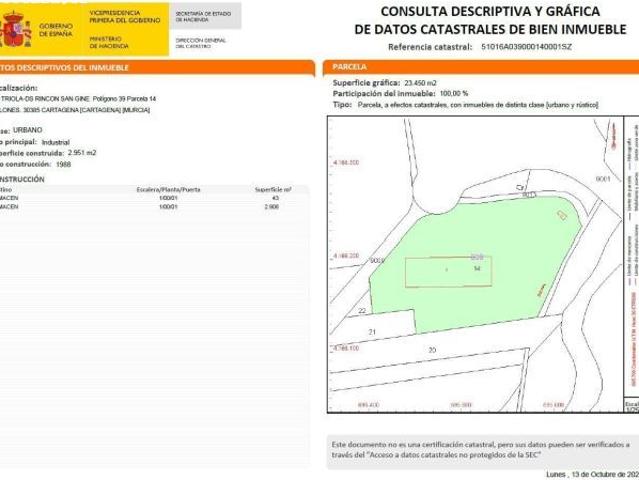
Task: Select 'VICEPRESIDENCIA PRIMERA DEL GOBIERNO' text
Action: 125,16
